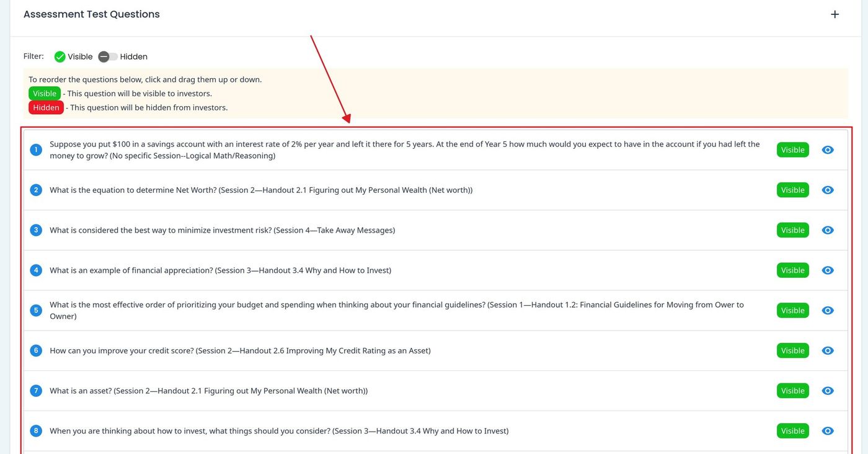Enable the Hidden filter switch
868x454 pixels.
pyautogui.click(x=107, y=57)
